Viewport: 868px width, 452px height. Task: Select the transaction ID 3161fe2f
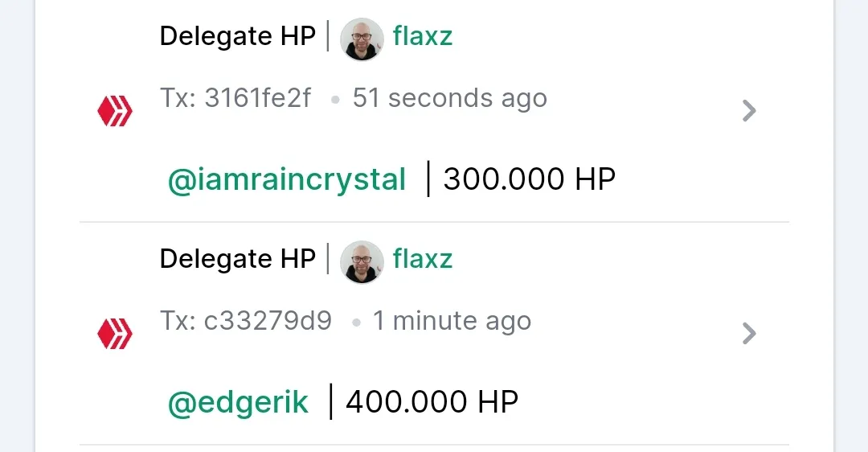(257, 98)
